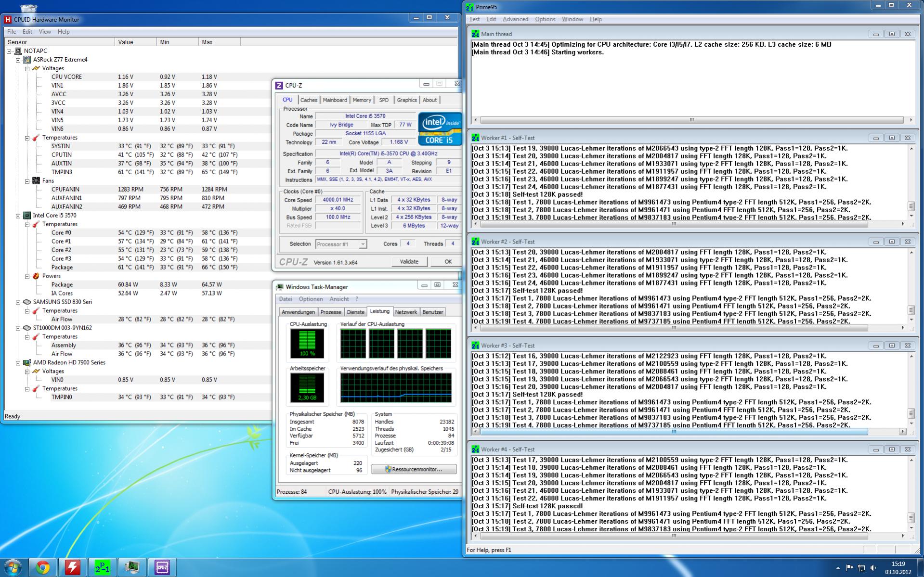Switch to the Memory tab in CPU-Z
Viewport: 924px width, 577px height.
[x=362, y=100]
